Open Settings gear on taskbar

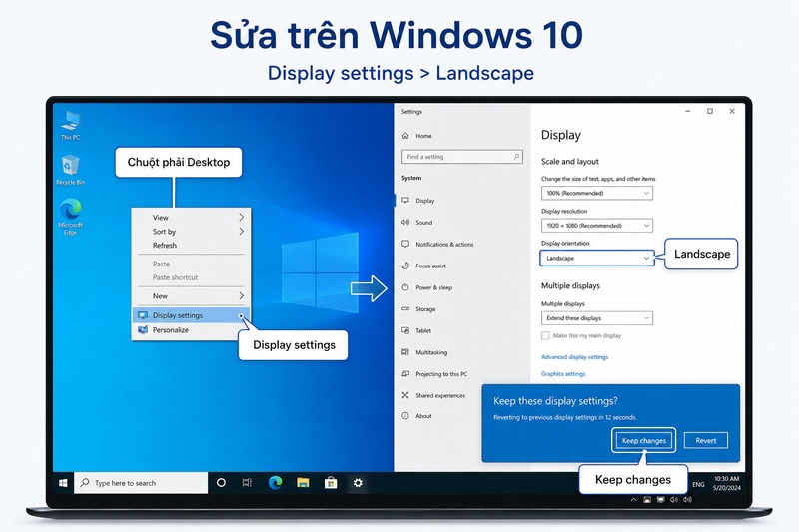358,483
